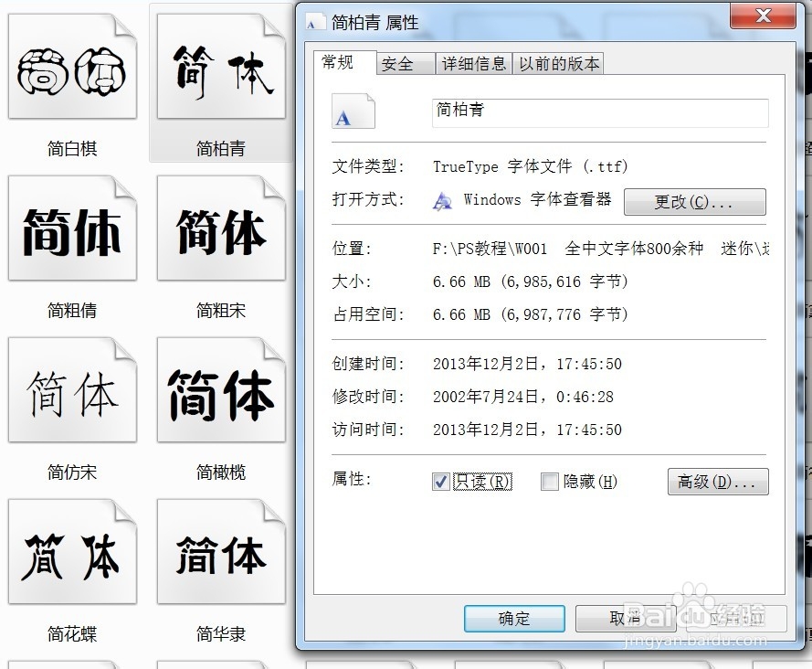Open the 简花蝶 font file icon
The height and width of the screenshot is (669, 812).
[72, 550]
